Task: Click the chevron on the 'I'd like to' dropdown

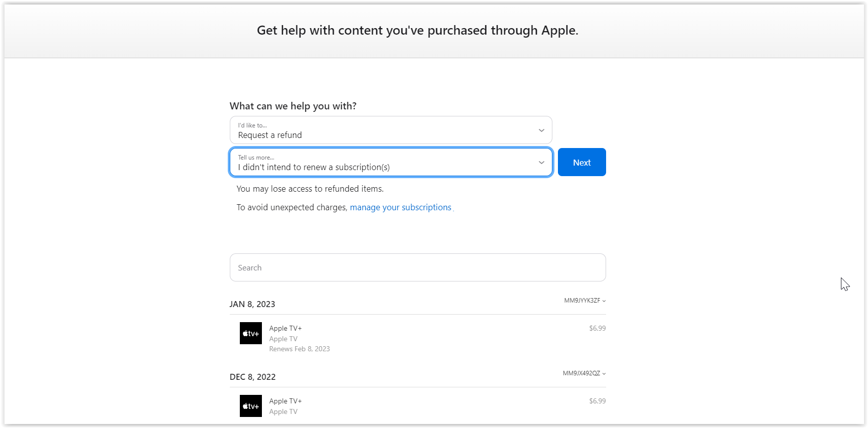Action: tap(541, 130)
